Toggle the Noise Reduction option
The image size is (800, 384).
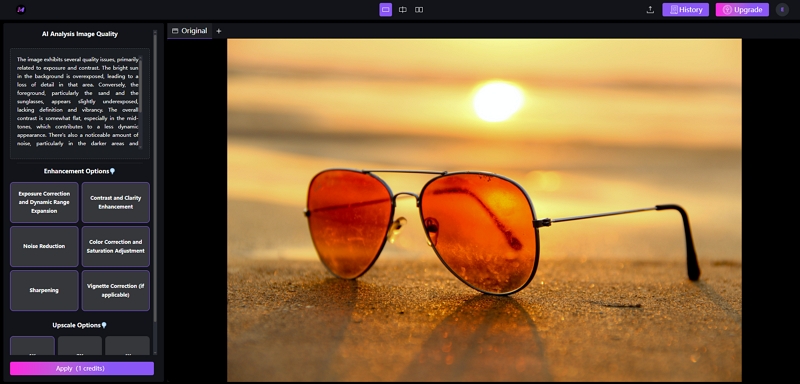coord(44,246)
